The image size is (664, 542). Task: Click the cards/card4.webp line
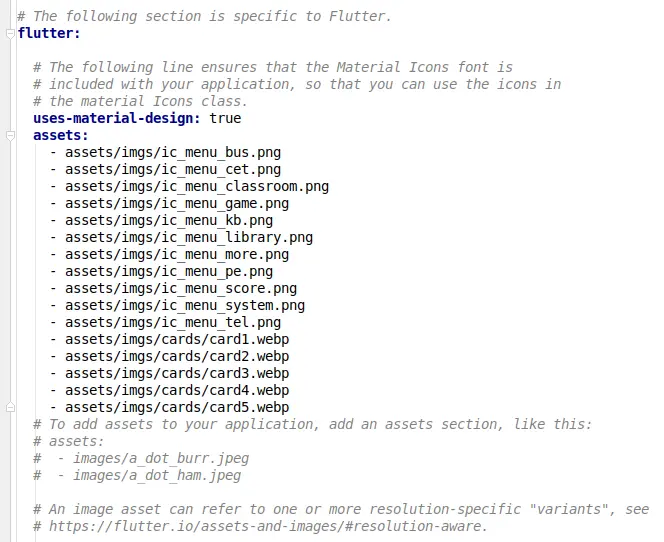[169, 390]
